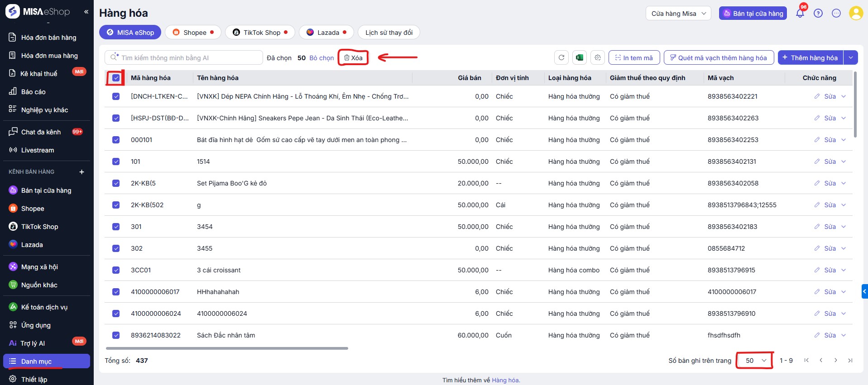This screenshot has height=385, width=868.
Task: Click the AI smart search field
Action: pos(188,58)
